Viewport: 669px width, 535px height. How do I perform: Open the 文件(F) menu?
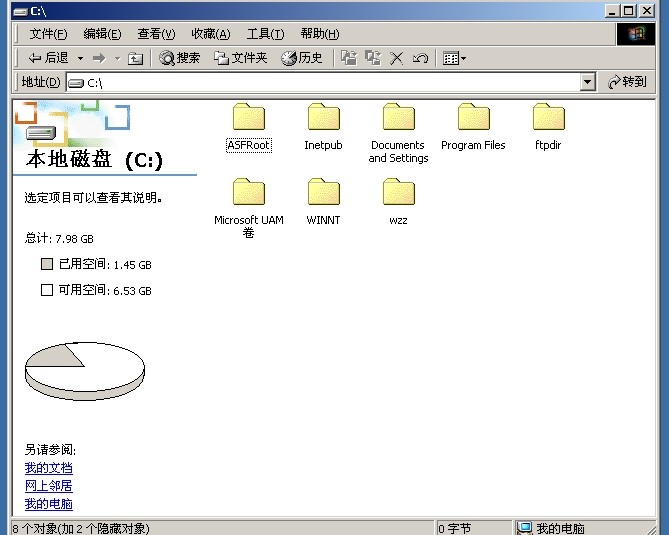point(48,34)
